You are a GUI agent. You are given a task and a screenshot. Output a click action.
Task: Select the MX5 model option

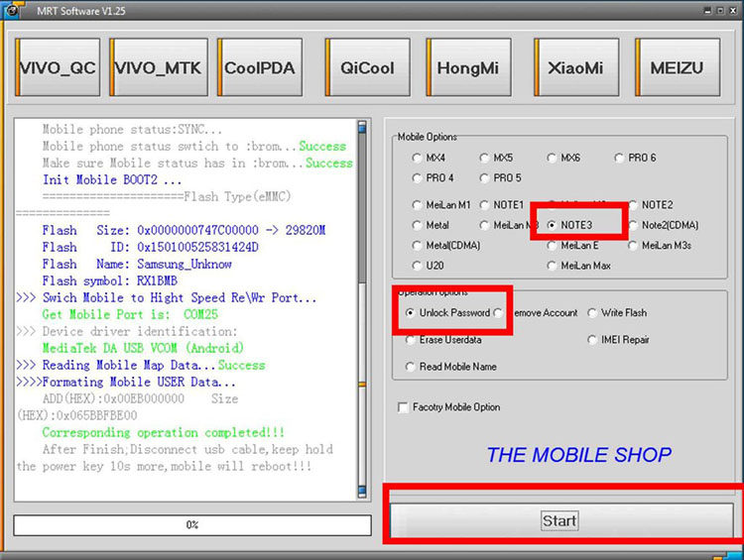(x=496, y=158)
